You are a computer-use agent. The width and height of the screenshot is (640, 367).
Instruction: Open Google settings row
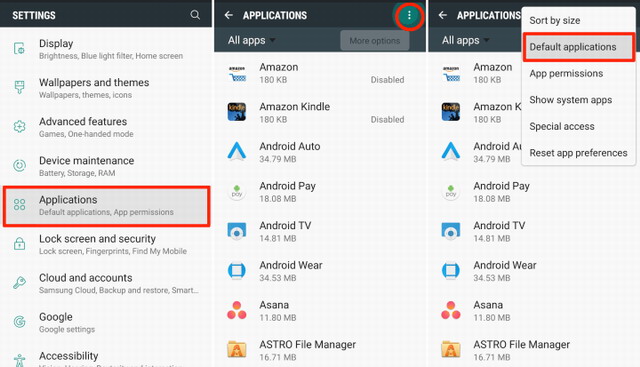pos(106,323)
